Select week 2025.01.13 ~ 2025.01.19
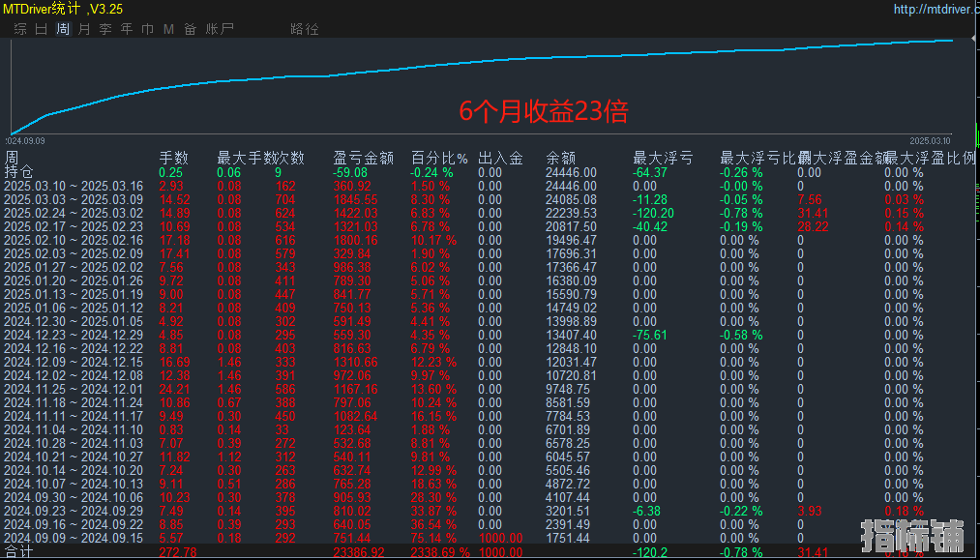980x560 pixels. point(74,294)
